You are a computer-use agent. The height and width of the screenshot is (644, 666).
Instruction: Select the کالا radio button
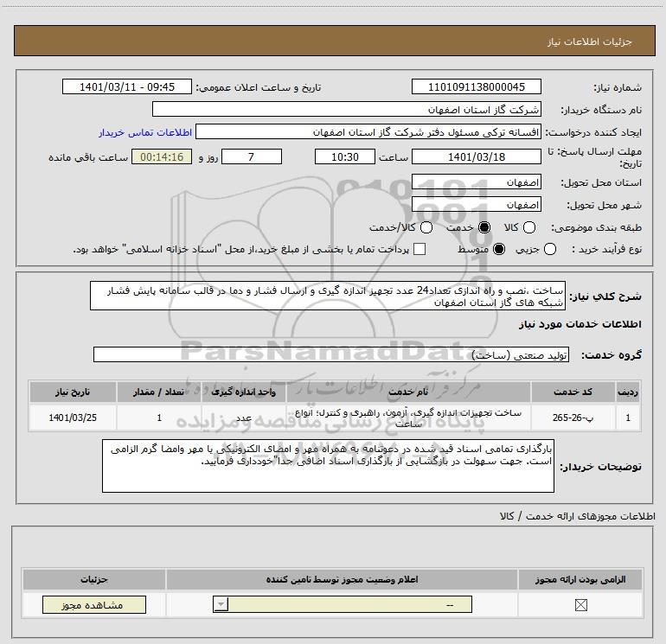coord(528,227)
